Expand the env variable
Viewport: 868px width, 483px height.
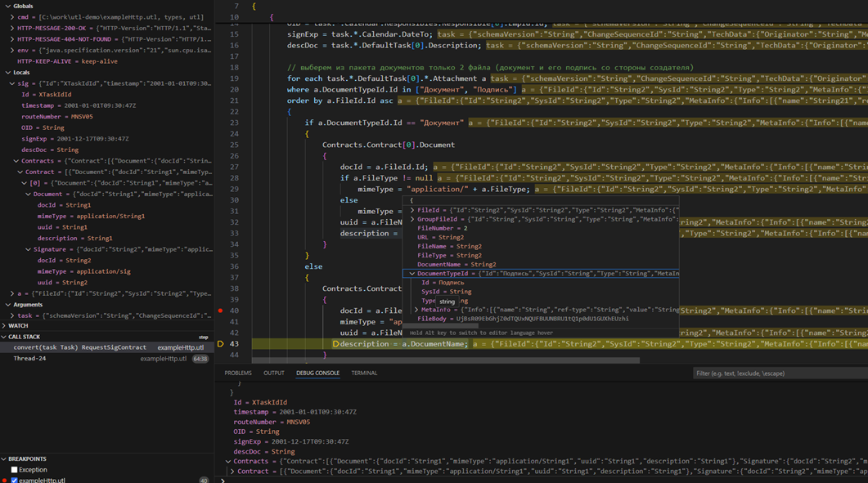12,51
